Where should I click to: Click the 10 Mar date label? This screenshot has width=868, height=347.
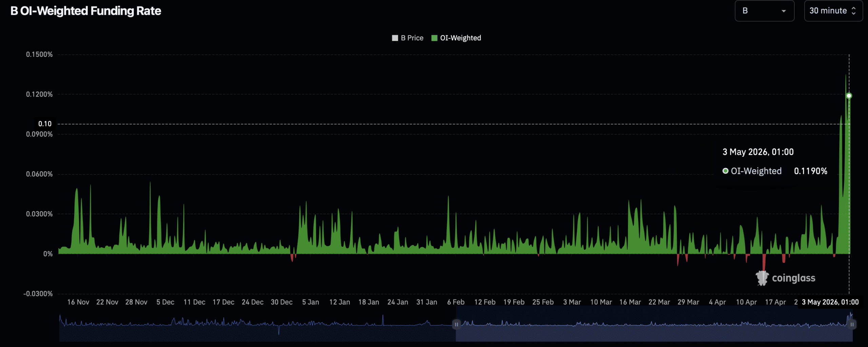pos(601,302)
